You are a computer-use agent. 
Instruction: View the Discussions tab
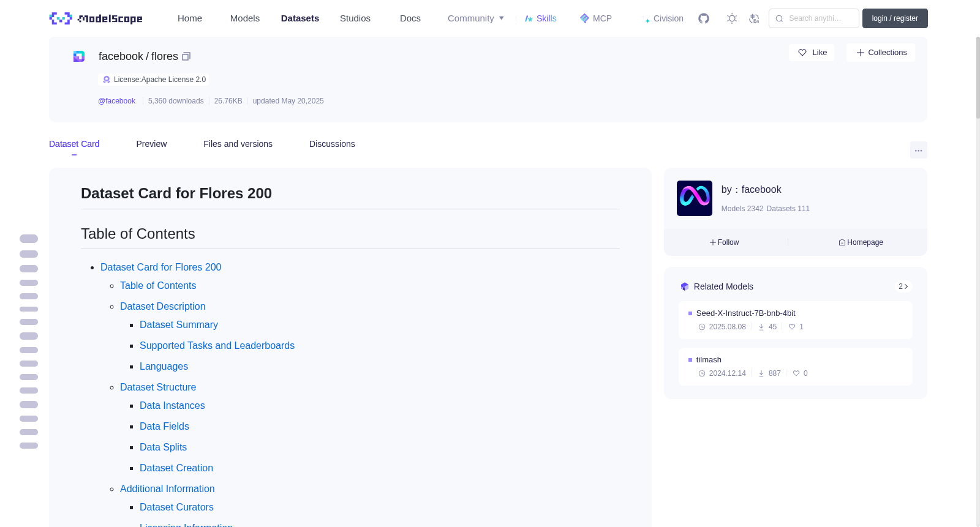pos(332,144)
